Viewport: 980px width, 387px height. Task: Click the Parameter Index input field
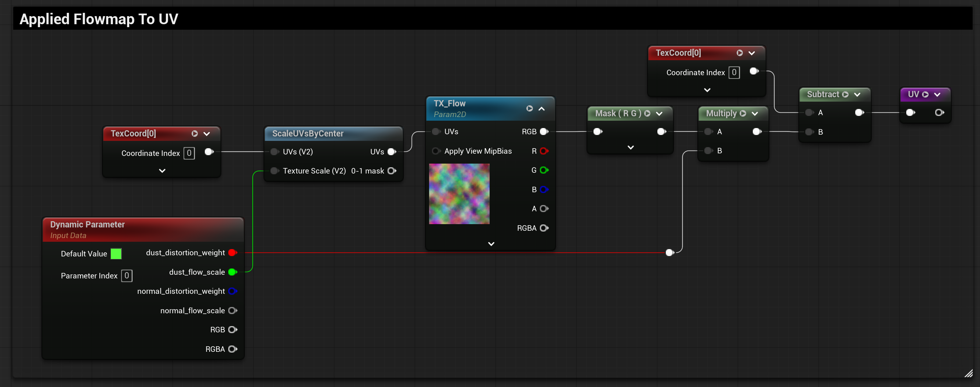(127, 275)
